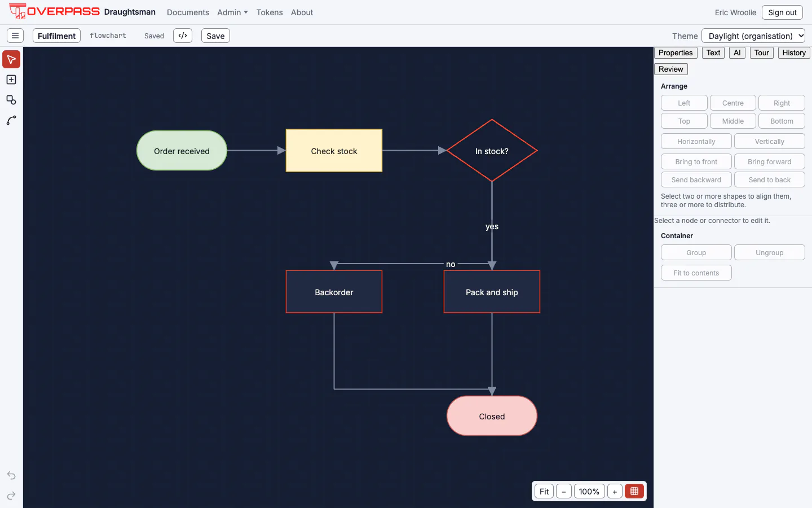The height and width of the screenshot is (508, 812).
Task: Click the 'Saved' status text
Action: pyautogui.click(x=154, y=36)
